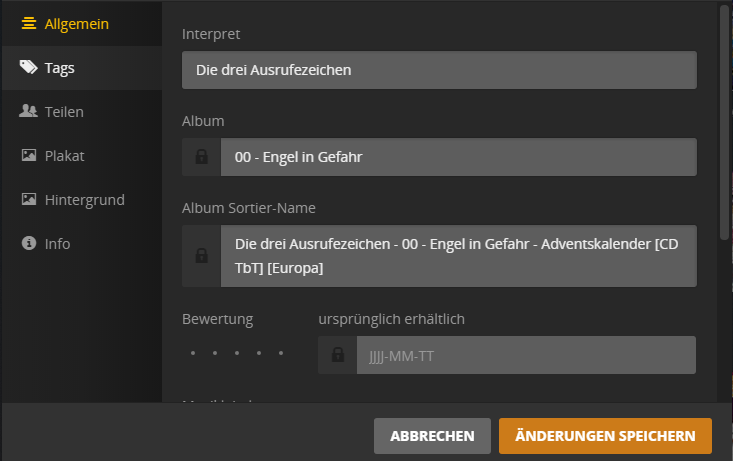Open the Allgemein section
Viewport: 733px width, 461px height.
[x=76, y=23]
